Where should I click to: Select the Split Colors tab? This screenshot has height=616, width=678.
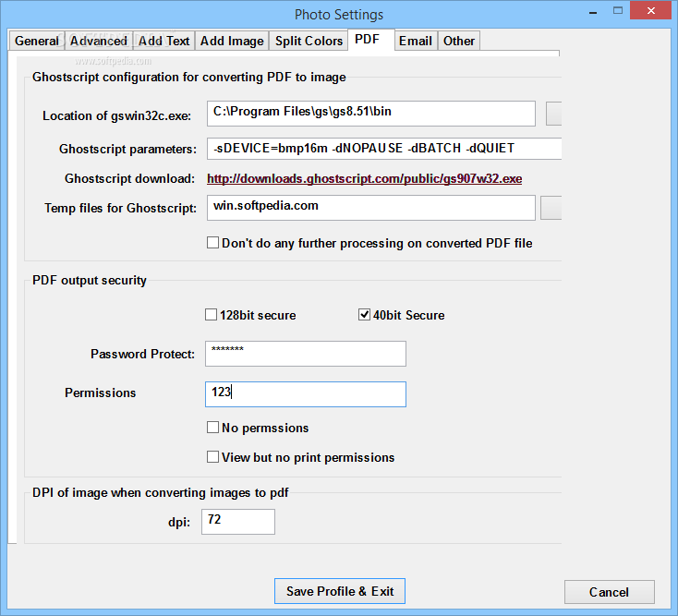coord(309,41)
